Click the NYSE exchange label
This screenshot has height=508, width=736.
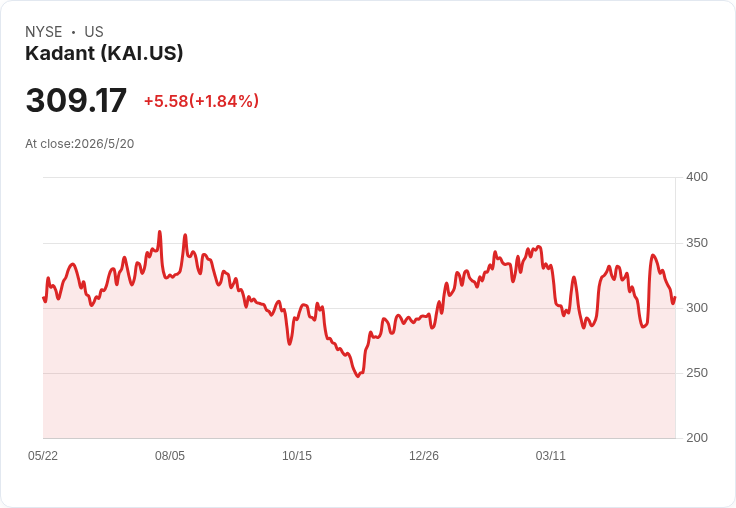click(x=44, y=32)
